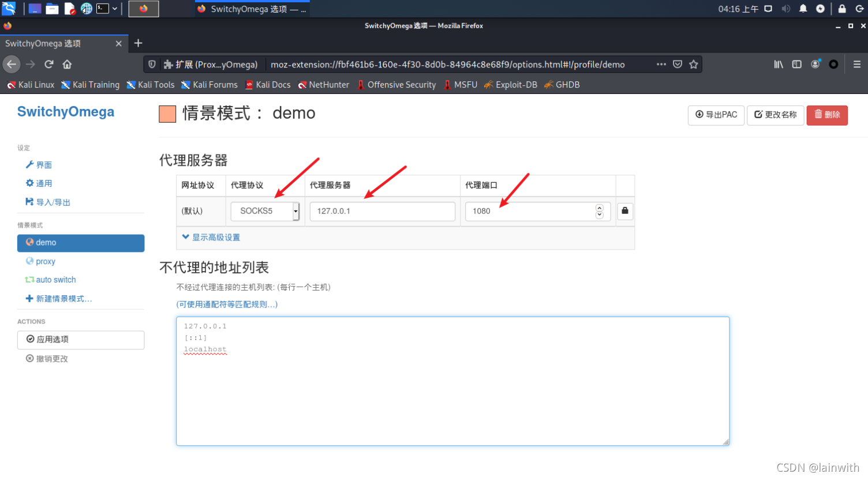Image resolution: width=868 pixels, height=478 pixels.
Task: Close the SwitchyOmega 选项 browser tab
Action: (x=118, y=43)
